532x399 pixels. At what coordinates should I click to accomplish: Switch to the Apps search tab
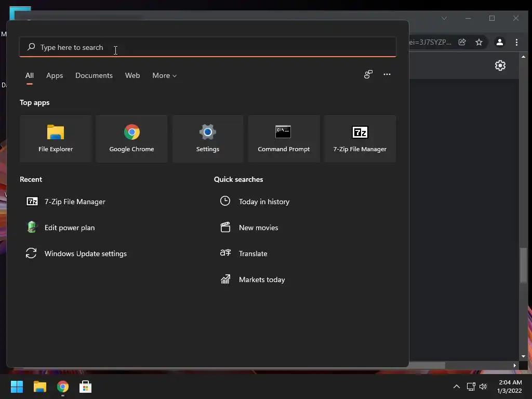coord(55,75)
